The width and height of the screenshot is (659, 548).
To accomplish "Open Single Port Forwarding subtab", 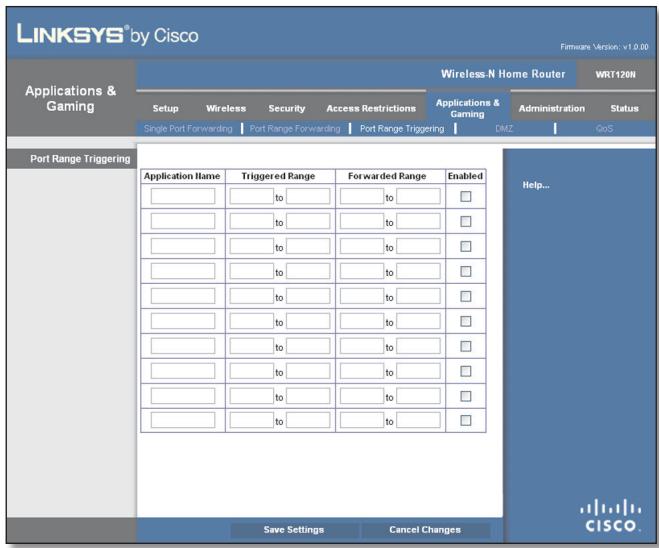I will (188, 129).
